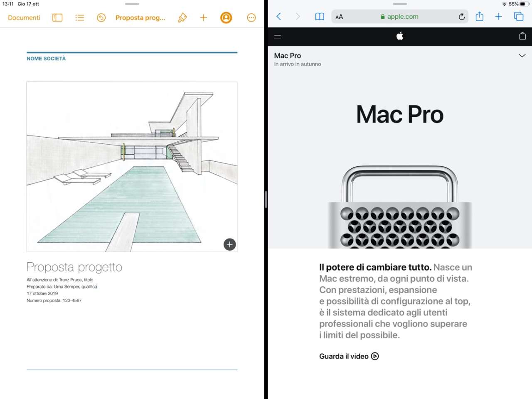Tap the Mac Pro label in the local nav

point(288,56)
